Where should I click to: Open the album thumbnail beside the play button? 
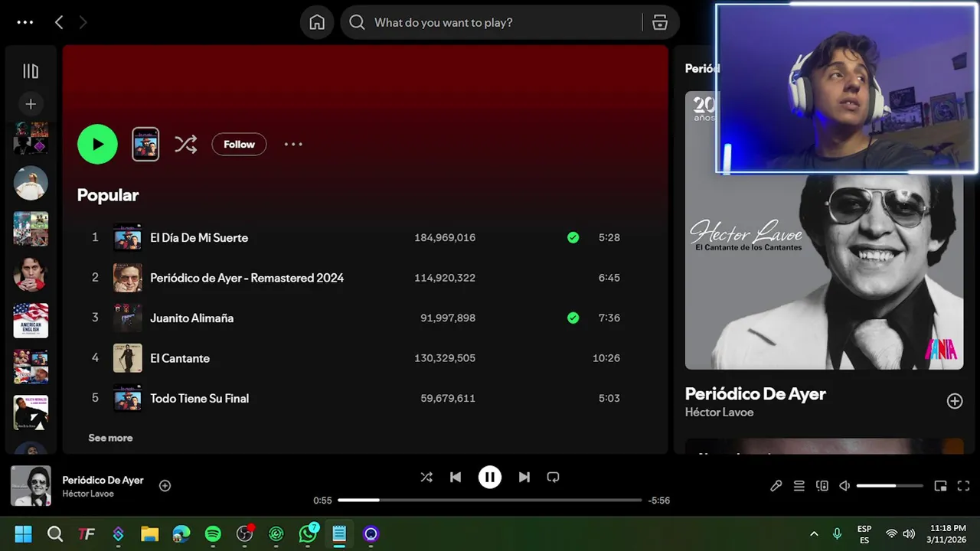click(145, 144)
